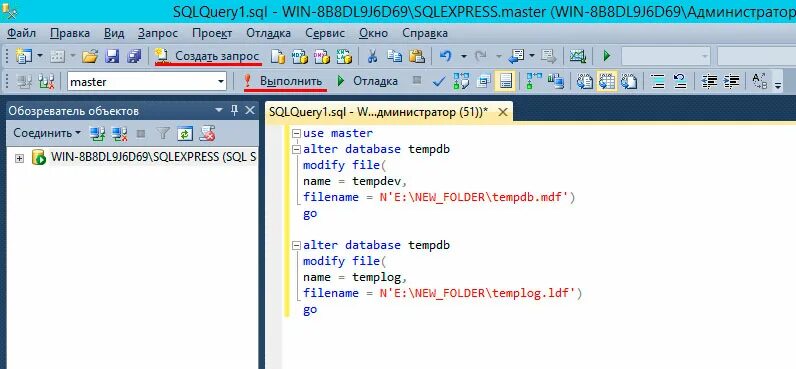This screenshot has height=369, width=796.
Task: Collapse the first alter database block
Action: [295, 150]
